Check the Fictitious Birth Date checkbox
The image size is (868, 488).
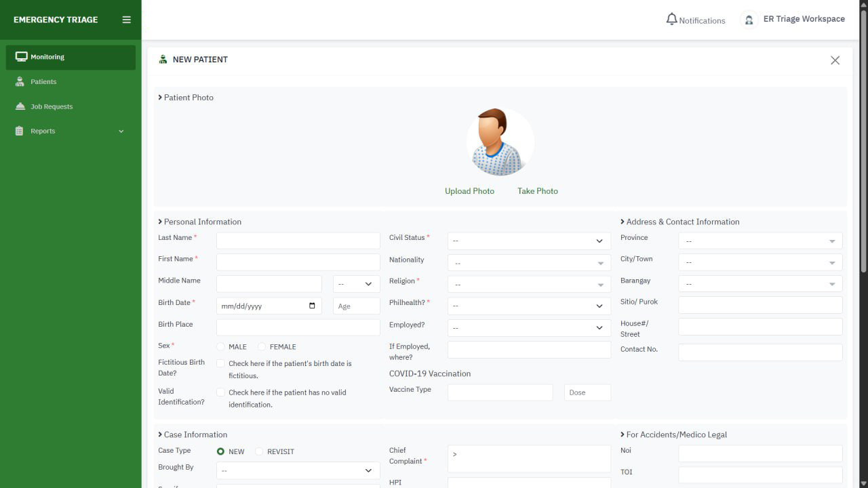(220, 363)
